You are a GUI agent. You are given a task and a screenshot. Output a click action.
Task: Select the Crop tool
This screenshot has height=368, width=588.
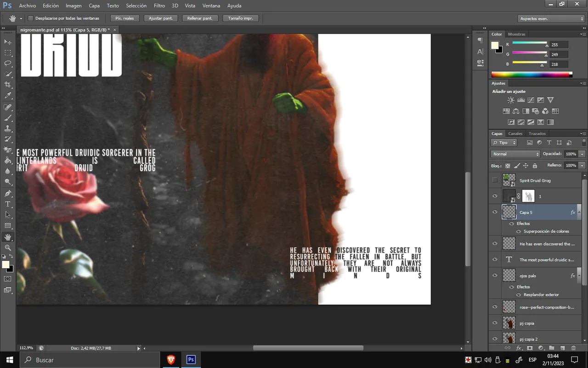(x=8, y=85)
